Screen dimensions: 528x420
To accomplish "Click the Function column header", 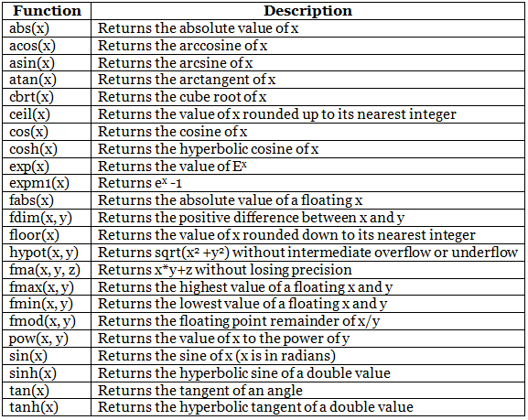I will click(47, 11).
